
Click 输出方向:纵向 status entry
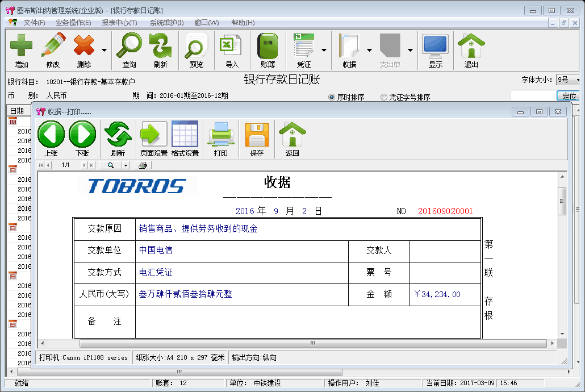point(254,358)
